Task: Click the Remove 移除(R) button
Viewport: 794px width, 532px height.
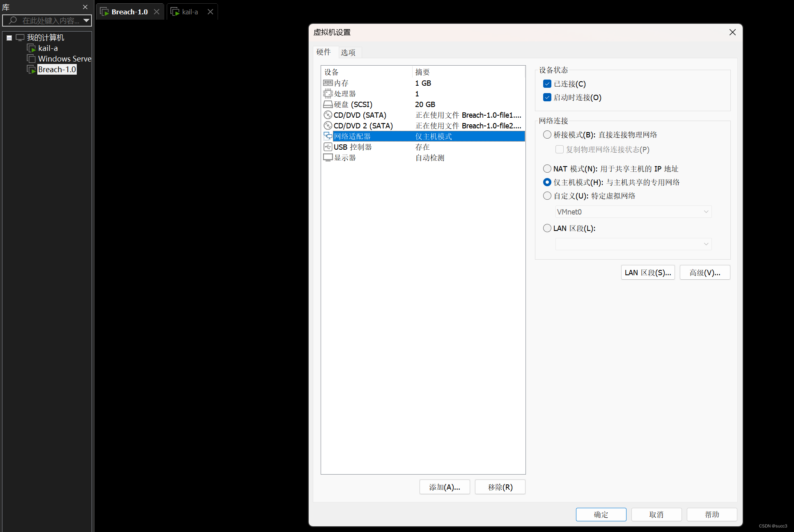Action: click(x=500, y=487)
